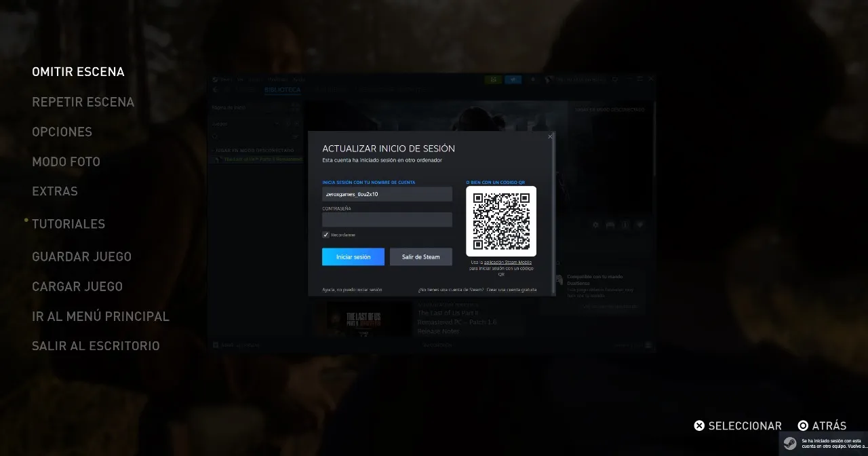The width and height of the screenshot is (868, 456).
Task: Click notification bell icon in Steam title bar
Action: pyautogui.click(x=532, y=79)
